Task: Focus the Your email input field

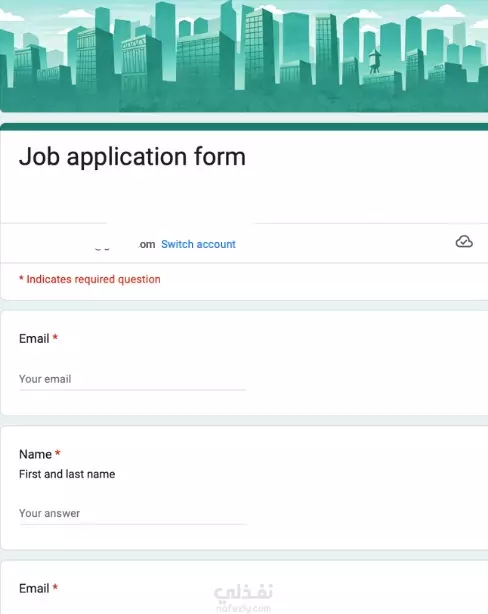Action: [132, 379]
